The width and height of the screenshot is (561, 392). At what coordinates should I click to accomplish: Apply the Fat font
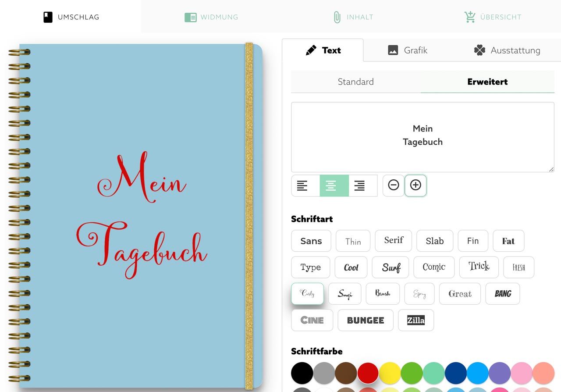(x=508, y=241)
